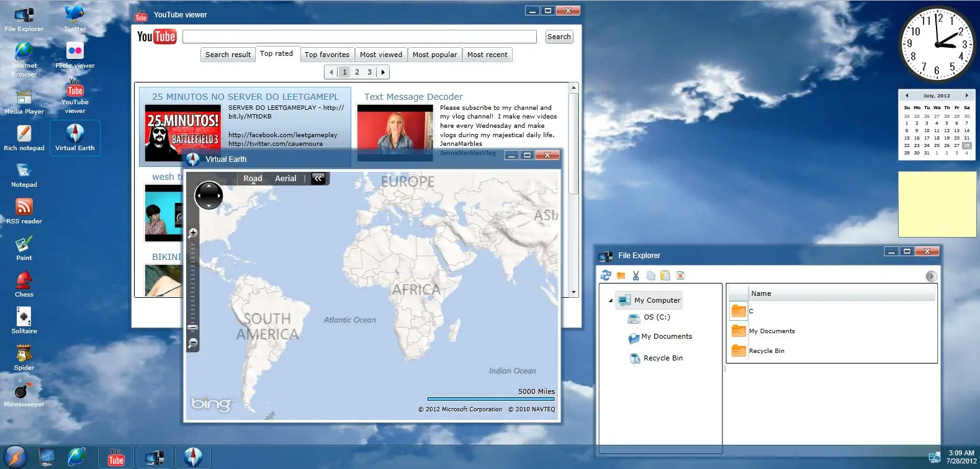Open the Internet Browser globe icon on taskbar
Image resolution: width=980 pixels, height=469 pixels.
pos(77,457)
